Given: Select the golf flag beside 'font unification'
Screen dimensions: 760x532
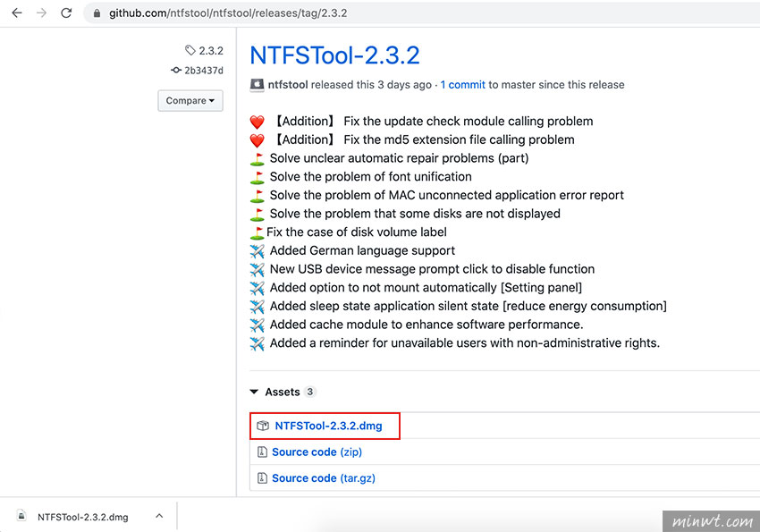Looking at the screenshot, I should tap(257, 177).
